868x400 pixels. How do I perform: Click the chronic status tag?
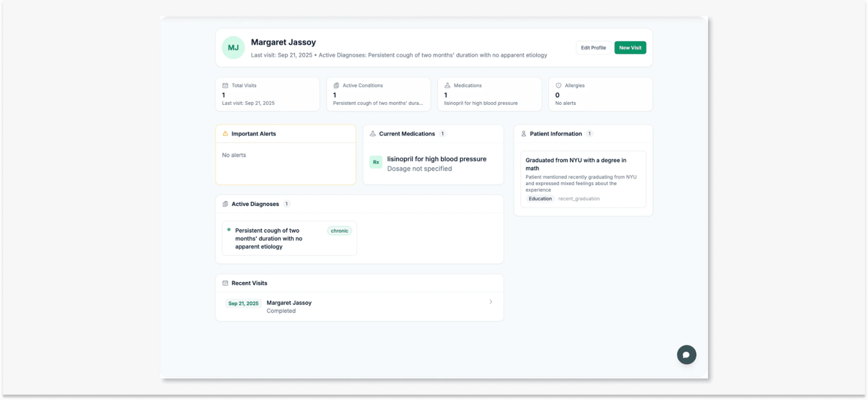click(339, 231)
